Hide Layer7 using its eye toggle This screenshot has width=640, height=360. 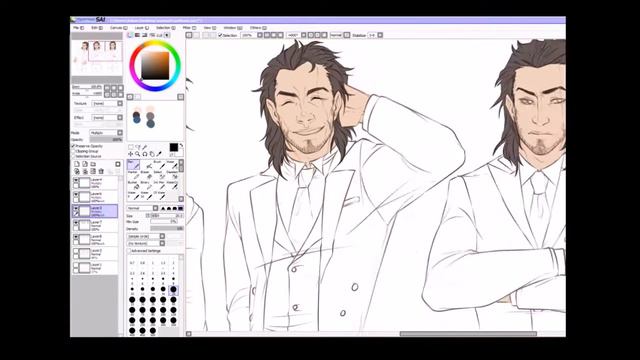(x=76, y=223)
